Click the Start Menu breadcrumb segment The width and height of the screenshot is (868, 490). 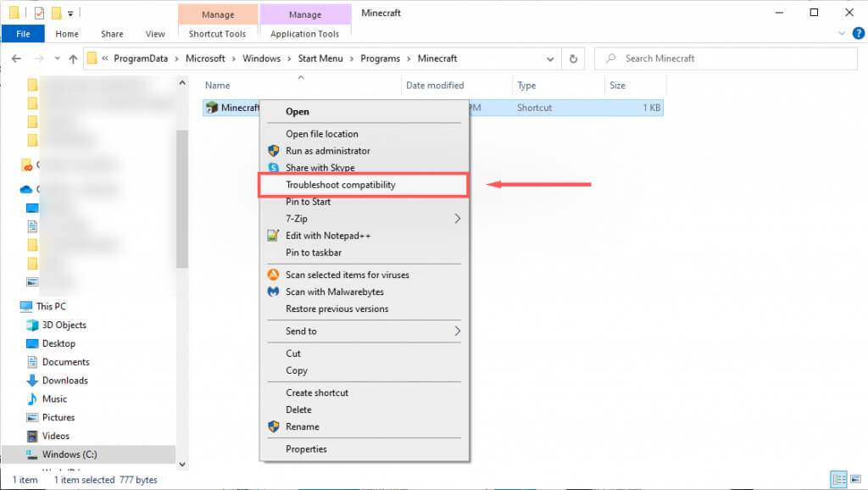pos(319,58)
